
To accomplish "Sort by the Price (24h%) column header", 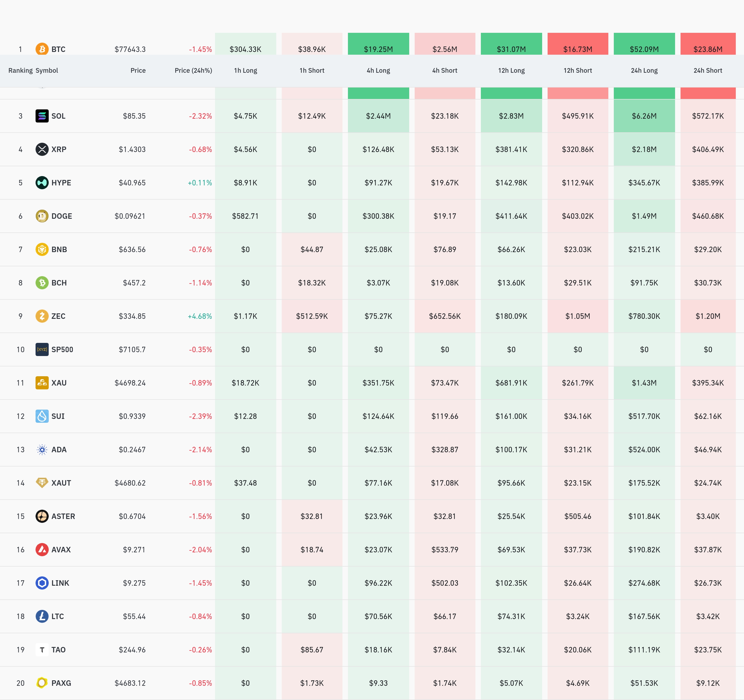I will (x=193, y=70).
